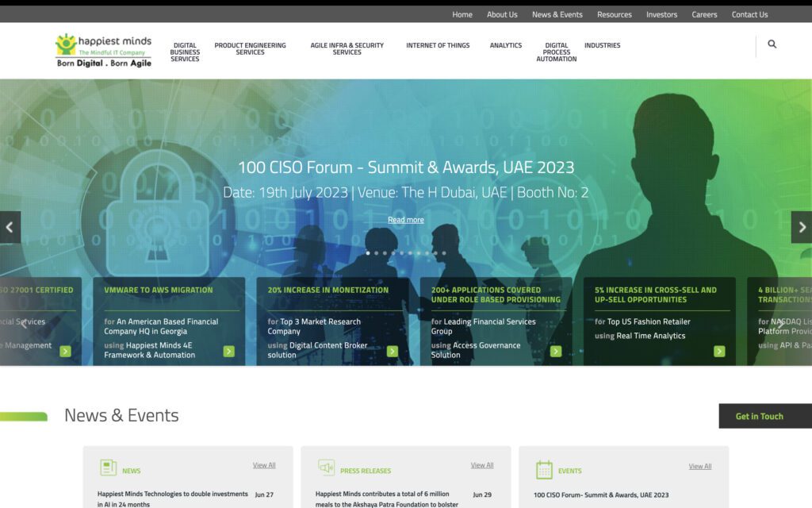Open Resources in top bar
This screenshot has height=508, width=812.
click(615, 14)
